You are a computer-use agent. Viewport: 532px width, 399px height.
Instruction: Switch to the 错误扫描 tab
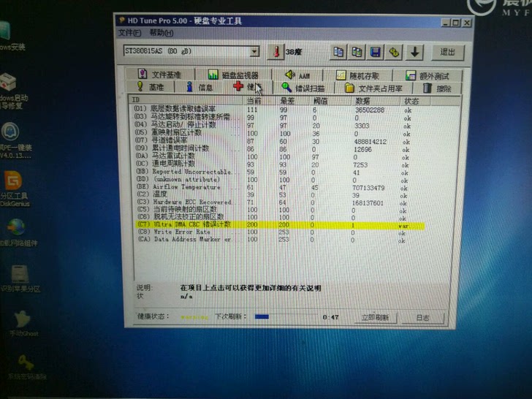point(303,88)
